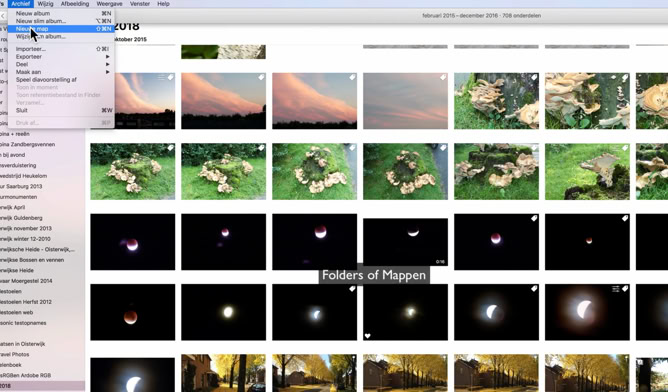
Task: Click the back chevron in the Photos toolbar
Action: click(x=3, y=16)
